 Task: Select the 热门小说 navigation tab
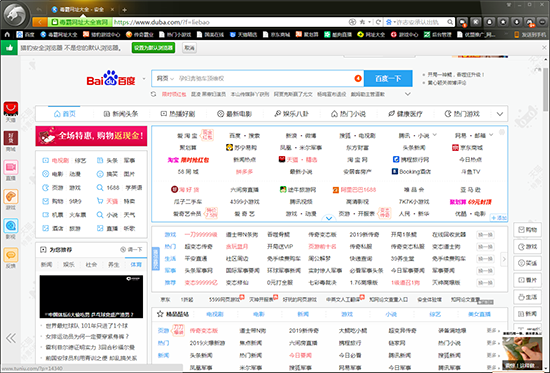point(348,114)
